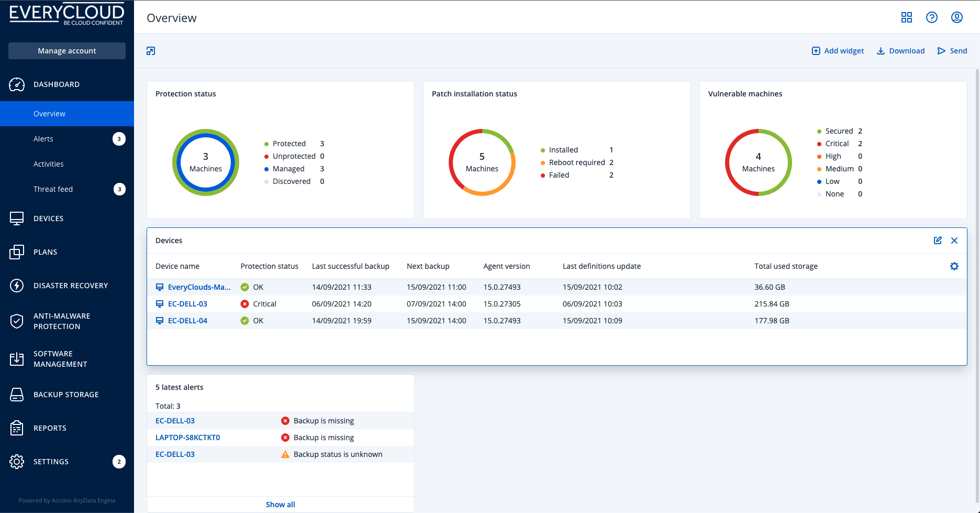Open the EC-DELL-03 device in Devices table
Viewport: 980px width, 513px height.
187,304
